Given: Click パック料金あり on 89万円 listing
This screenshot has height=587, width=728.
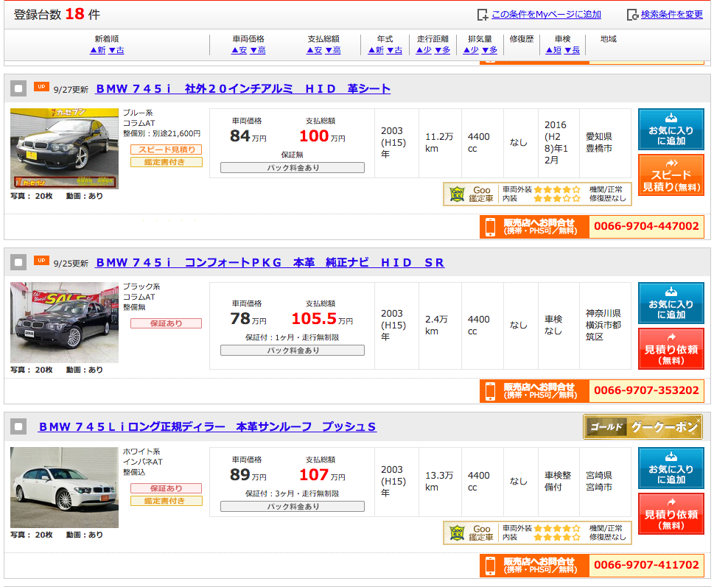Looking at the screenshot, I should point(293,506).
